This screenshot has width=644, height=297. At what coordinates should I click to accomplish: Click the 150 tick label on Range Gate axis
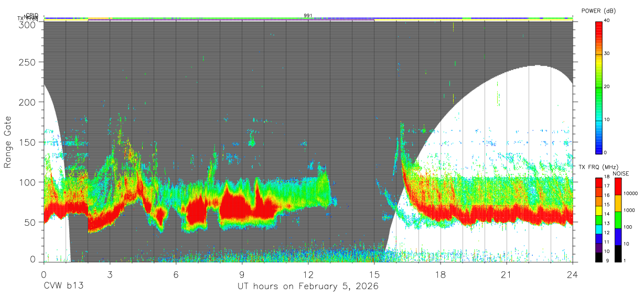click(28, 142)
